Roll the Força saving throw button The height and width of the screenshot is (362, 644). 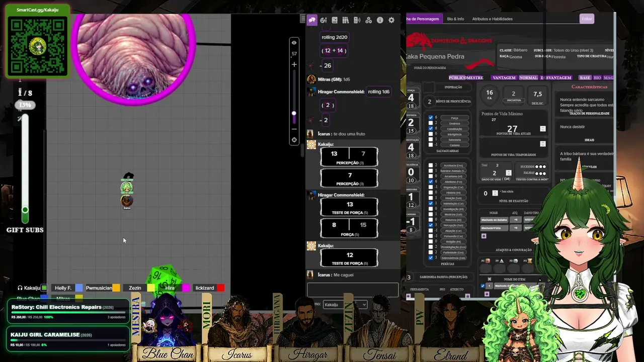point(454,118)
